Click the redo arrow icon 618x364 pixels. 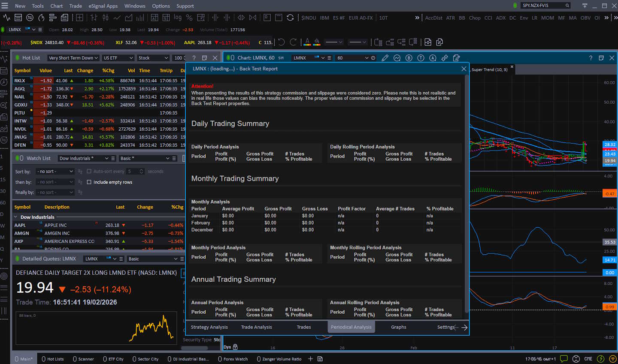point(293,42)
